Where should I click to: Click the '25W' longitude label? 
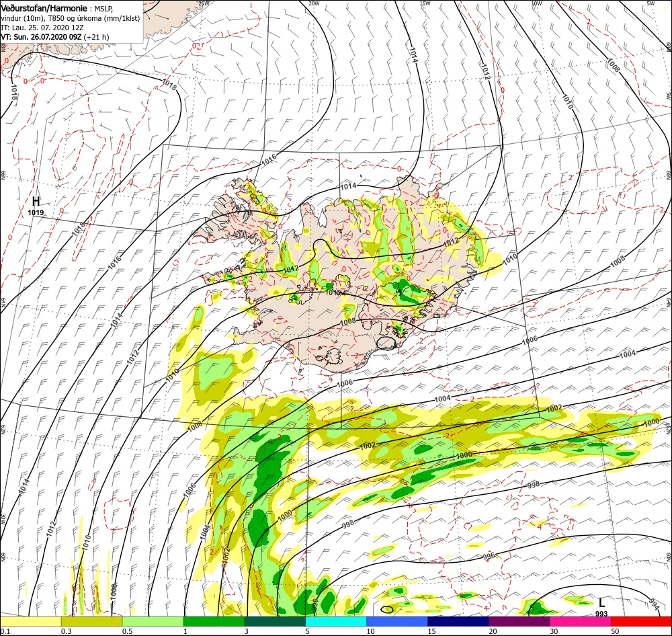[204, 3]
